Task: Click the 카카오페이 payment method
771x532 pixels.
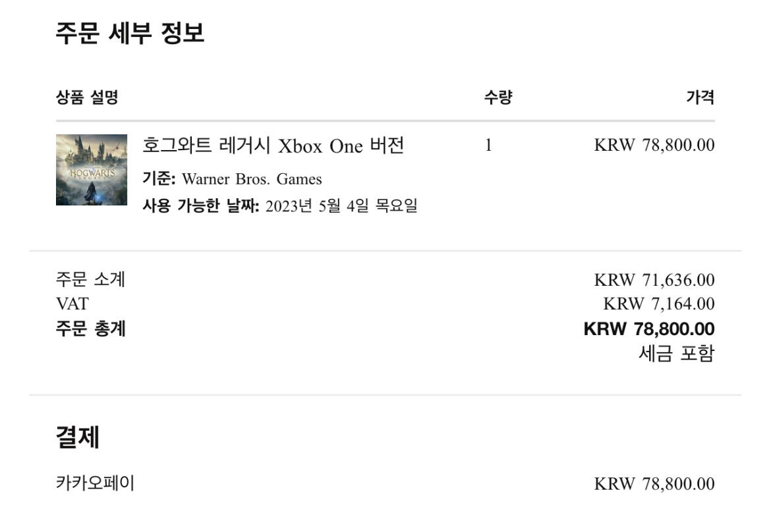Action: point(95,484)
